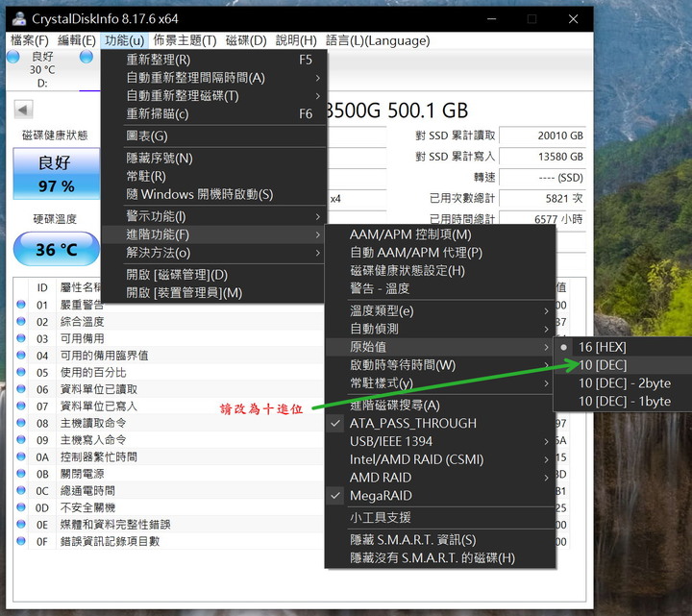
Task: Expand 解決方法(o) submenu
Action: pyautogui.click(x=214, y=253)
